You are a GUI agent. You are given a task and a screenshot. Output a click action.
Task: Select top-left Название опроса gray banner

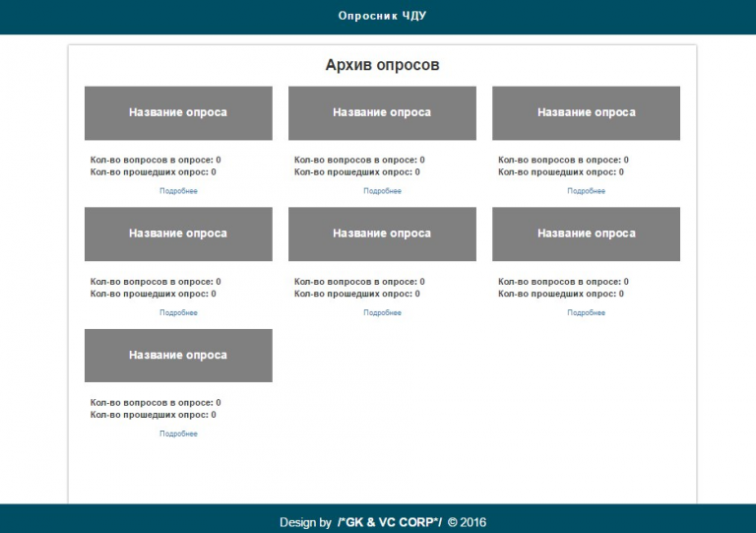coord(178,113)
